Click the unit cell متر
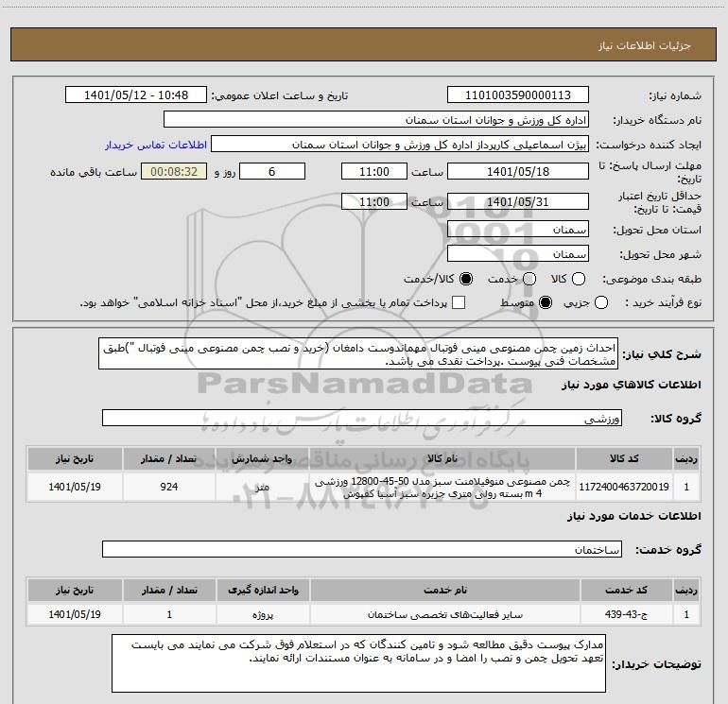Screen dimensions: 728x704 click(262, 487)
